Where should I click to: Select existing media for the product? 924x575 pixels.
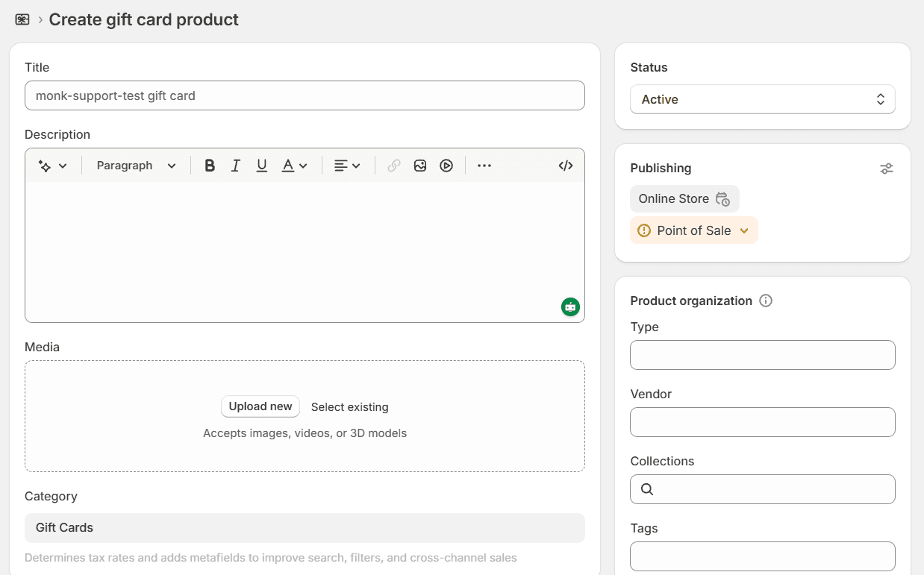tap(349, 407)
